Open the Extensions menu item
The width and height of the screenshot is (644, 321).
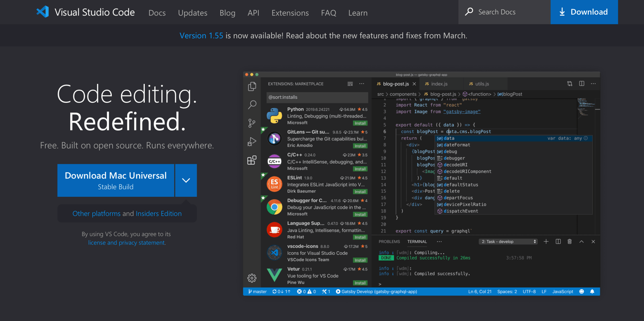[290, 13]
